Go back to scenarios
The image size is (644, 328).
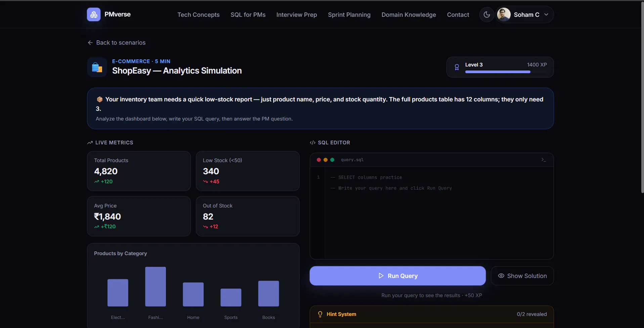coord(117,43)
